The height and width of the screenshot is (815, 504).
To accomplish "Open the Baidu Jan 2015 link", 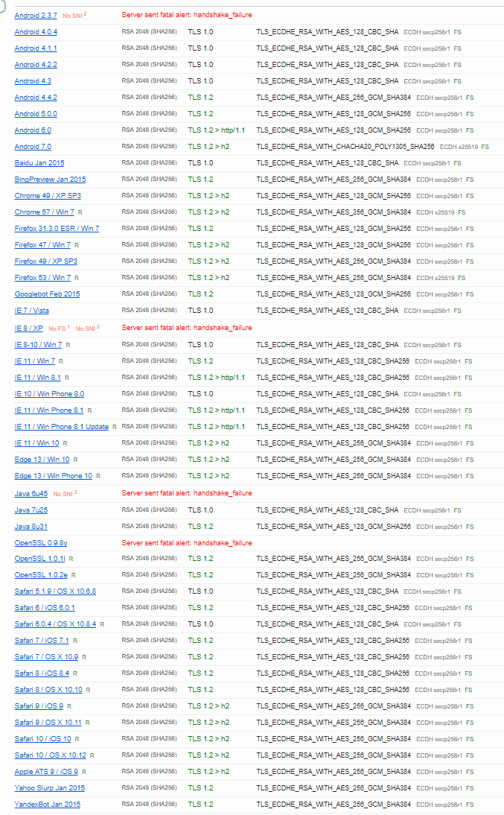I will (x=39, y=162).
